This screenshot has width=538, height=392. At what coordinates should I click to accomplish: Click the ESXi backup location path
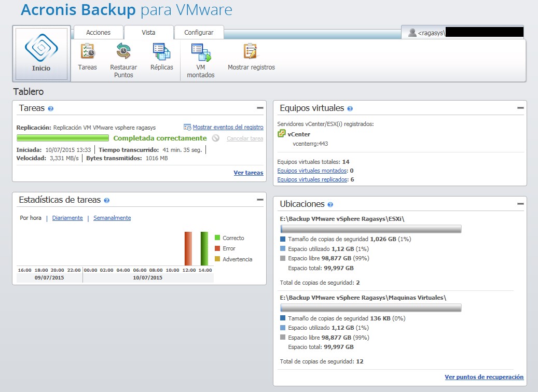pos(342,219)
